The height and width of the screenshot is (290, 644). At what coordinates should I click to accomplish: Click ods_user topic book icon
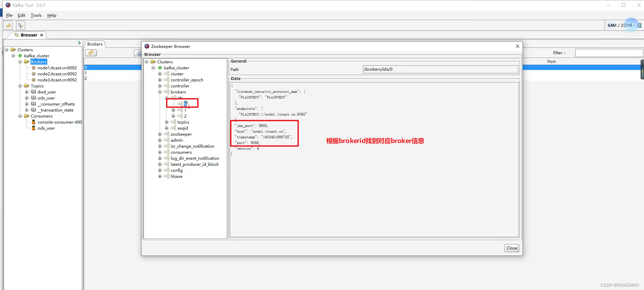click(x=34, y=98)
